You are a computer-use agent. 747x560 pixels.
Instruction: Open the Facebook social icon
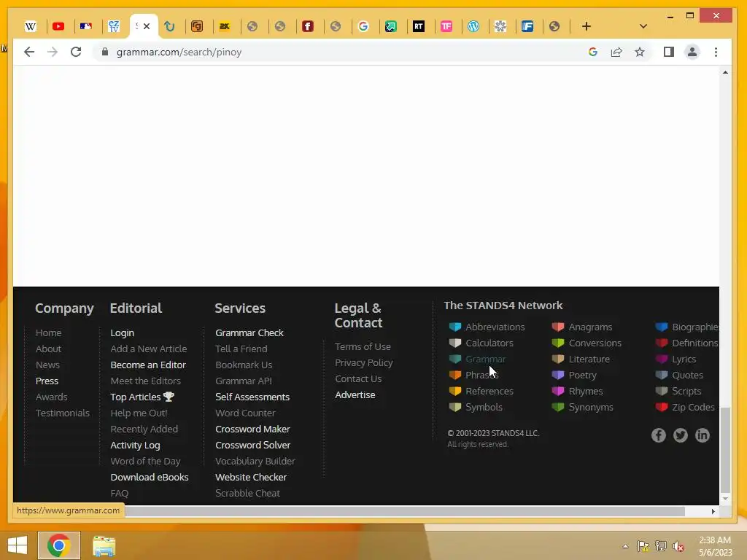pos(659,435)
